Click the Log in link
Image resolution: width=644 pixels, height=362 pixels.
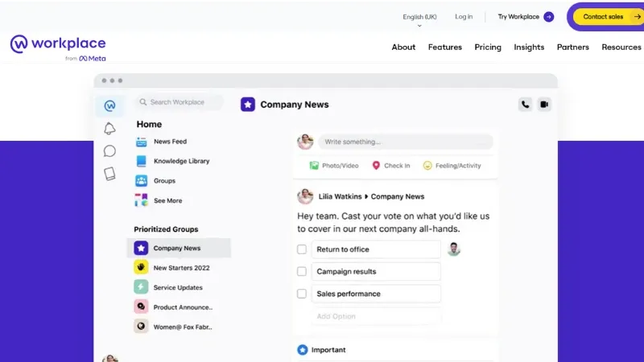click(x=464, y=17)
